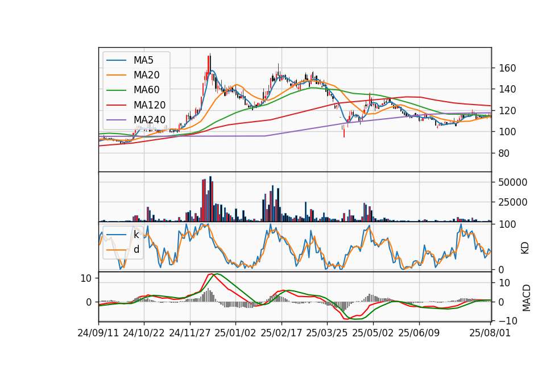Click the orange MA20 legend line sample
The image size is (546, 392).
click(x=116, y=75)
